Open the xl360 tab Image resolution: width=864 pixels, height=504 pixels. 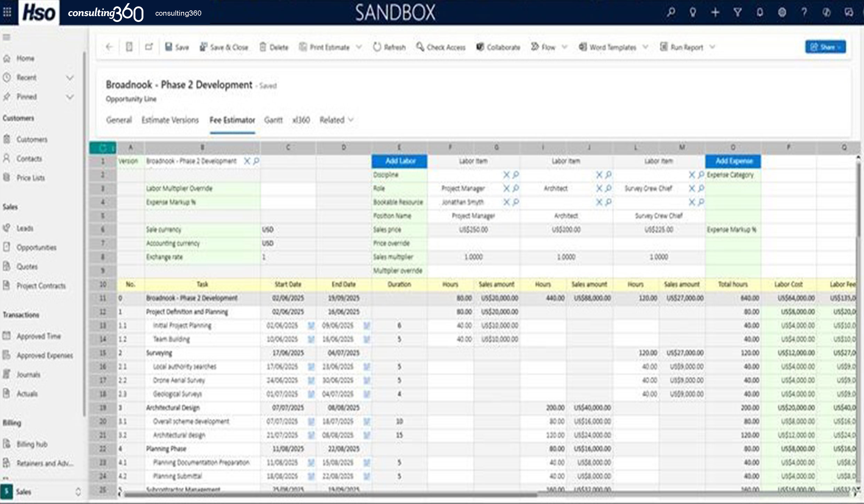tap(301, 120)
